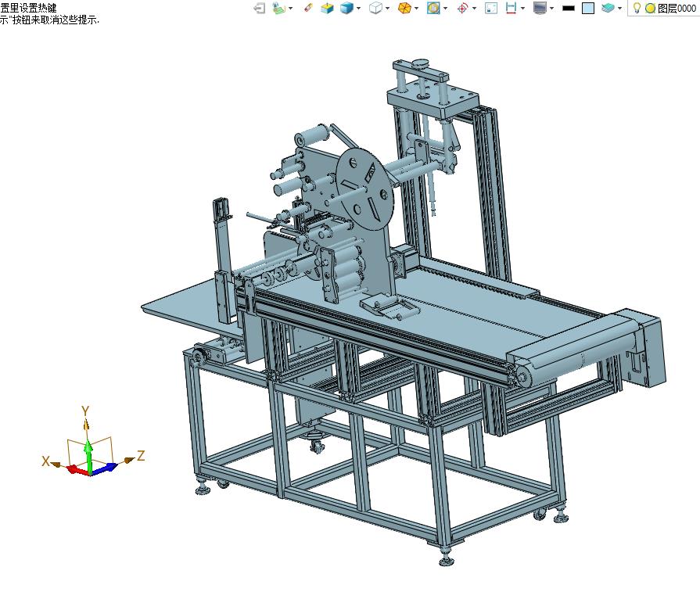
Task: Select the eraser tool icon
Action: (x=308, y=8)
